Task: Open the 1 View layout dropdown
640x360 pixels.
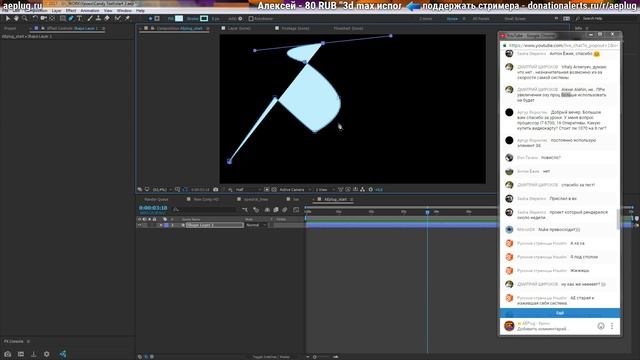Action: (x=324, y=190)
